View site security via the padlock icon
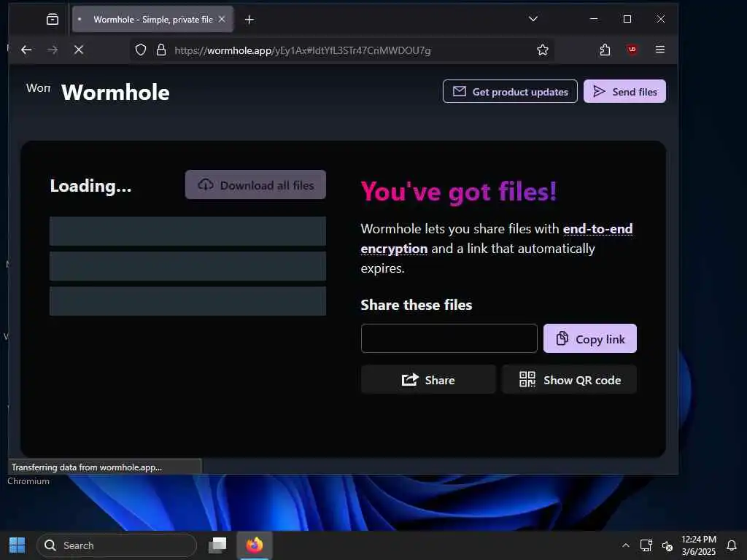 point(161,50)
